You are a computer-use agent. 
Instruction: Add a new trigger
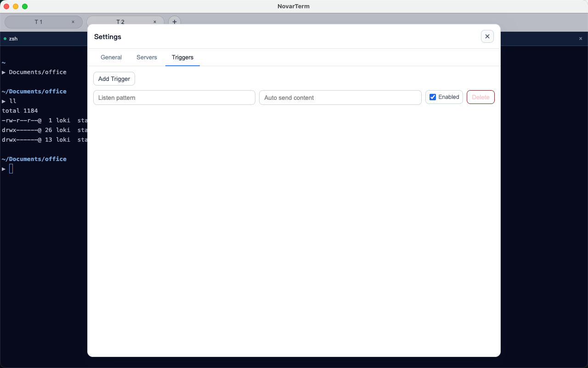(114, 79)
